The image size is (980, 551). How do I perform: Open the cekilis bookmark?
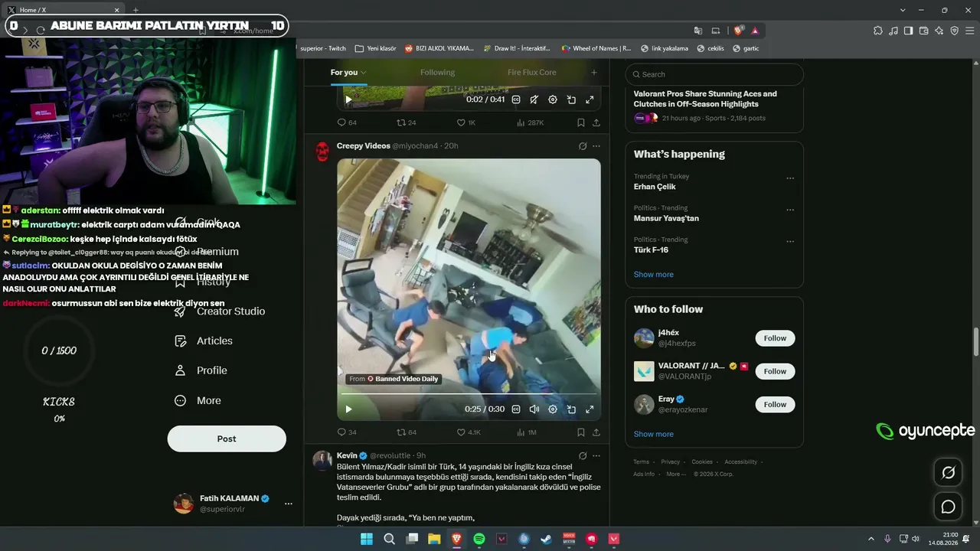pyautogui.click(x=710, y=48)
